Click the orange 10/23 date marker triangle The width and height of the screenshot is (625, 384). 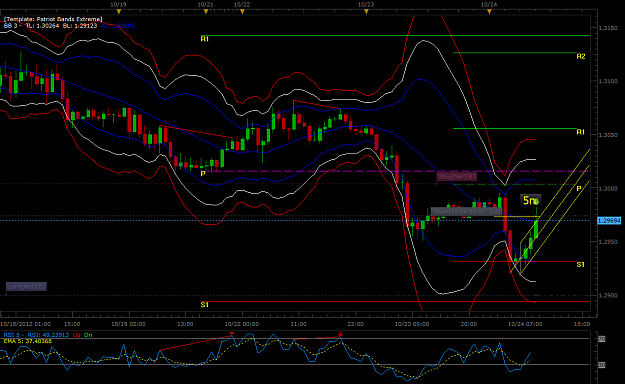[x=366, y=12]
